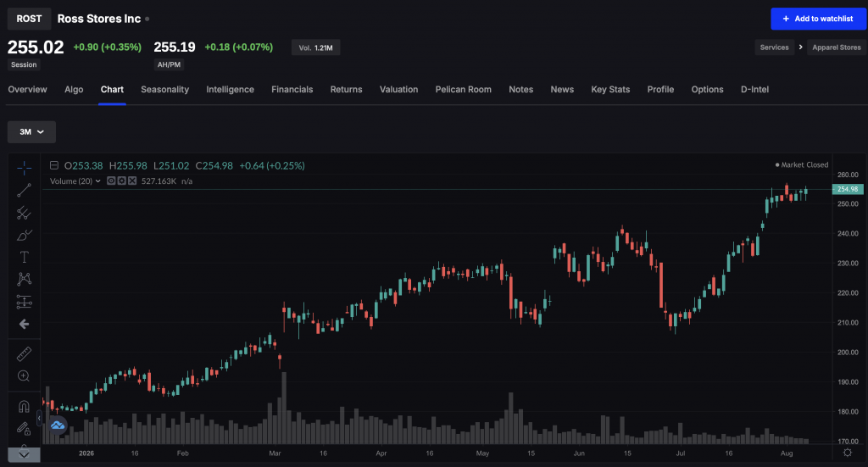Open the Returns tab

pos(346,90)
